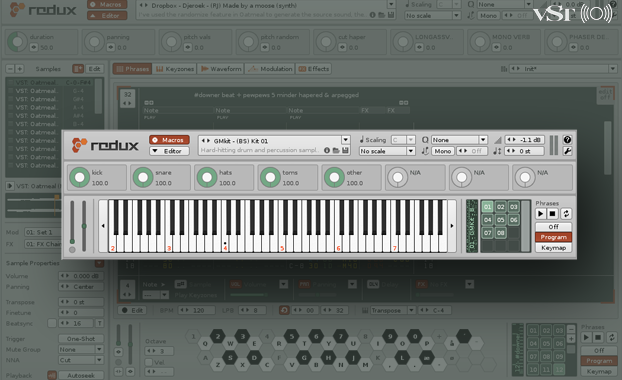
Task: Expand the Editor button in front panel
Action: click(169, 151)
